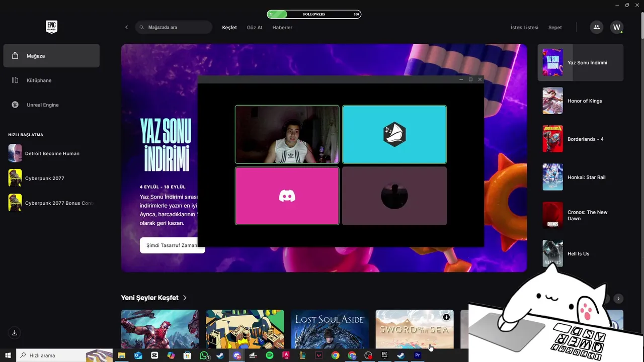Click the Mağazada ara search field
This screenshot has height=362, width=644.
coord(174,27)
